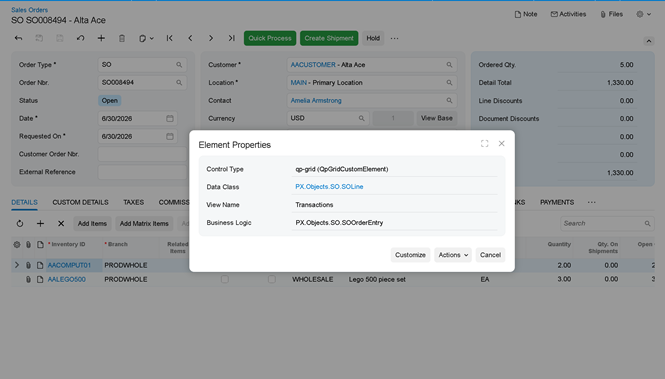
Task: Open the Currency lookup
Action: point(361,118)
